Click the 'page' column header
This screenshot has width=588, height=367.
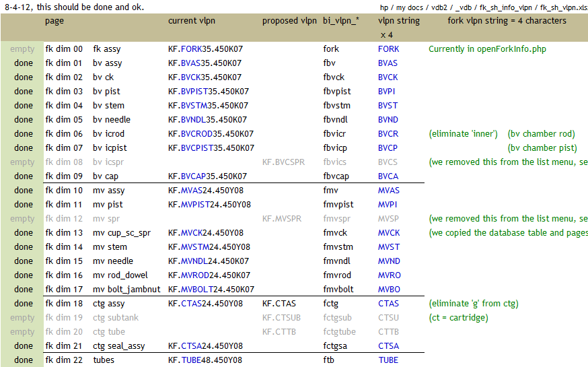pos(54,21)
